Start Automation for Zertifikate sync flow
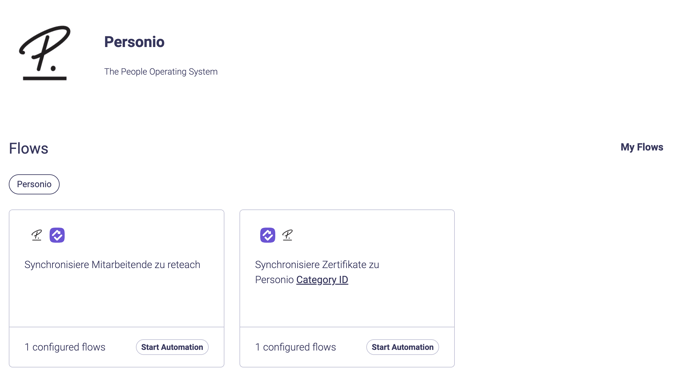The image size is (688, 380). tap(402, 347)
